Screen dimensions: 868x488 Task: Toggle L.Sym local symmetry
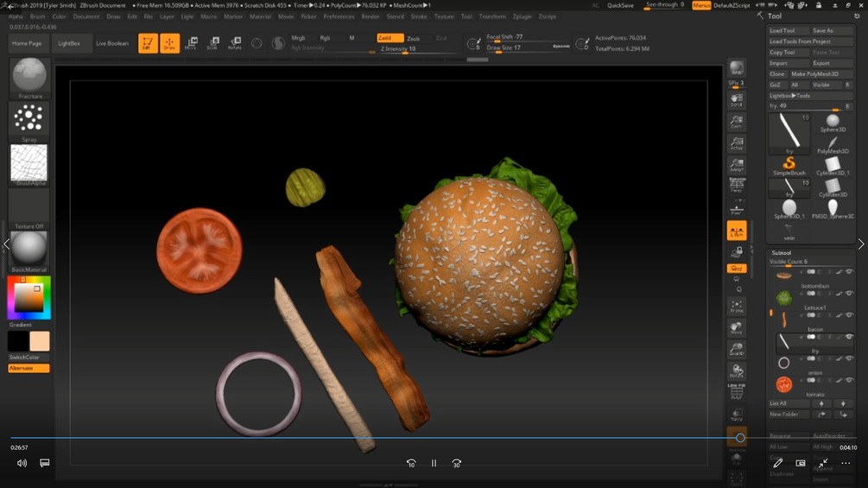point(737,231)
